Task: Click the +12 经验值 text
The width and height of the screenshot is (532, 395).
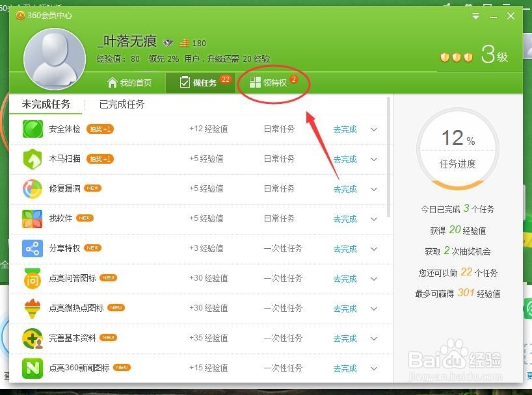Action: (208, 129)
